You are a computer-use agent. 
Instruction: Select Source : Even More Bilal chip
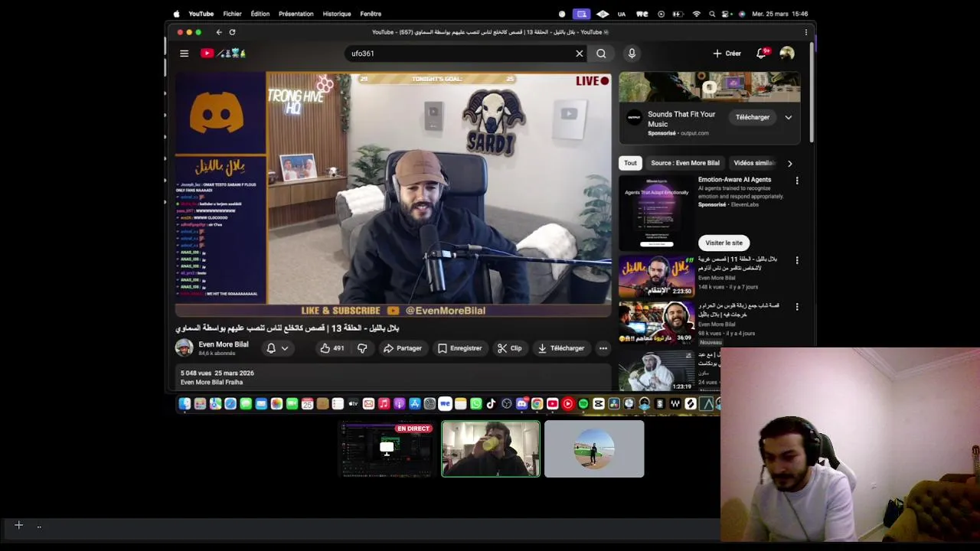[685, 163]
